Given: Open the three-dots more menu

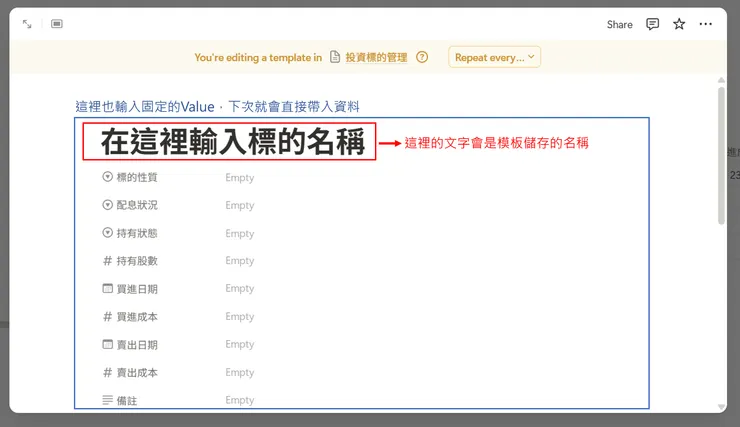Looking at the screenshot, I should click(706, 24).
